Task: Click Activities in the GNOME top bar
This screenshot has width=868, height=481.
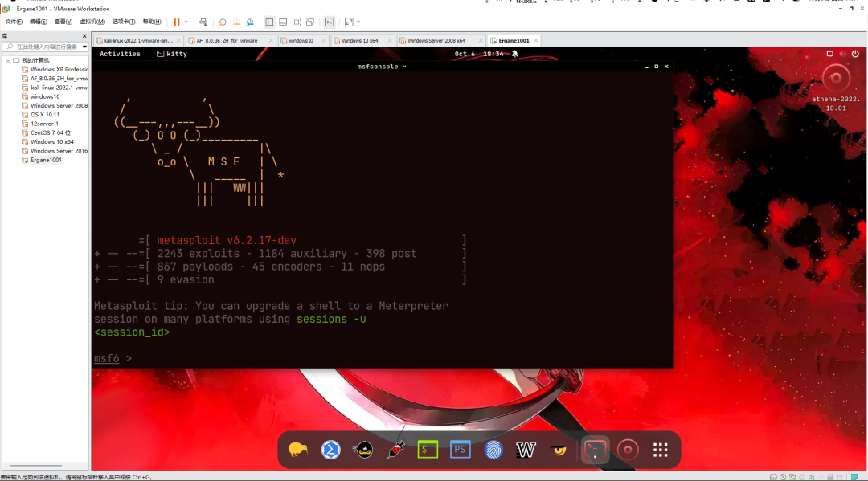Action: tap(120, 54)
